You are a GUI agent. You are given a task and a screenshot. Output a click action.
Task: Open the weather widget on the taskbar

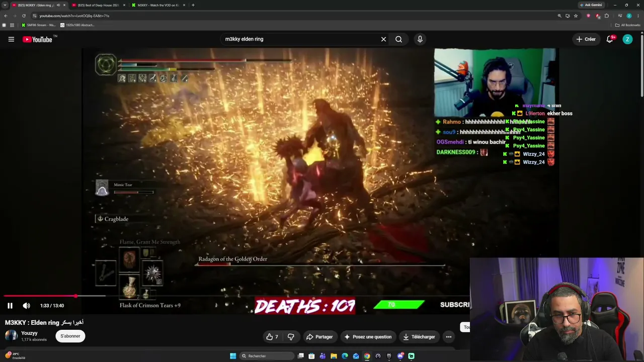(15, 356)
